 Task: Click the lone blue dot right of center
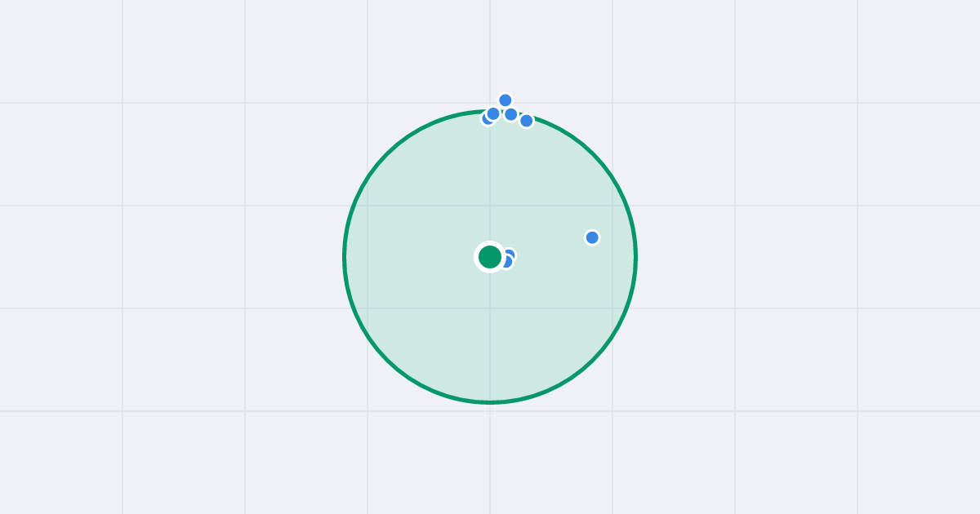592,237
